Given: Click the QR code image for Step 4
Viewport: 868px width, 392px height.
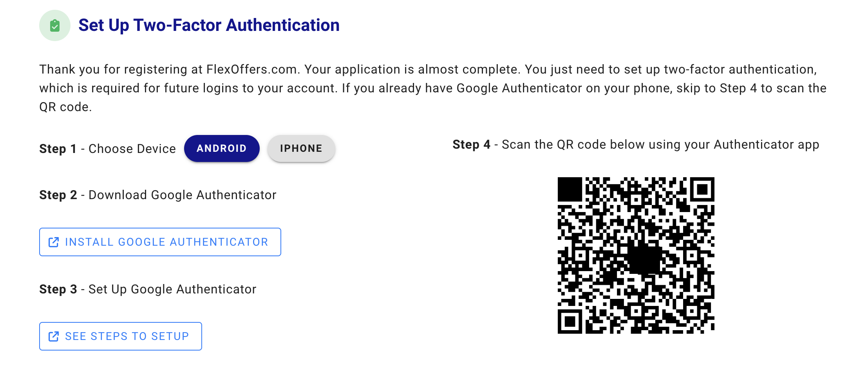Looking at the screenshot, I should point(637,256).
